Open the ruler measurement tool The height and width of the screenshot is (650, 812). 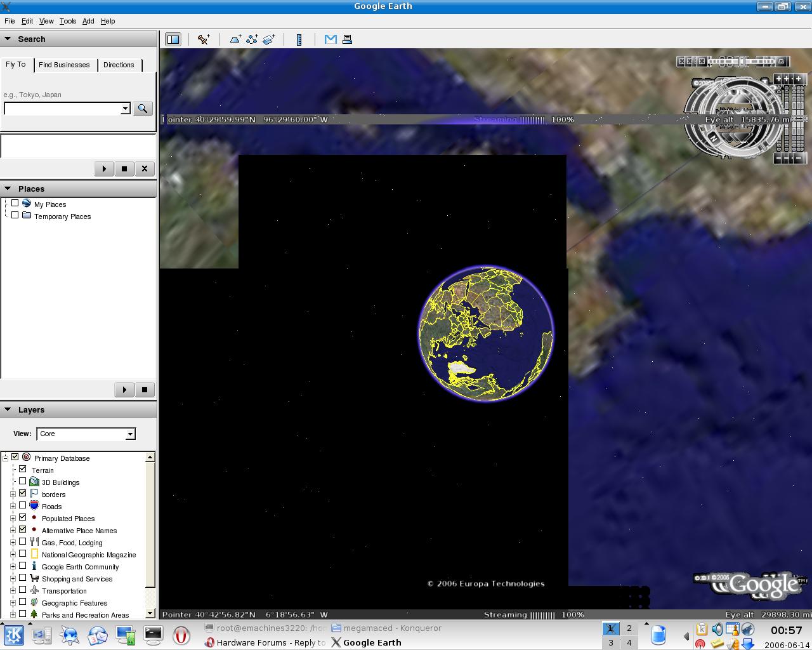click(x=299, y=39)
